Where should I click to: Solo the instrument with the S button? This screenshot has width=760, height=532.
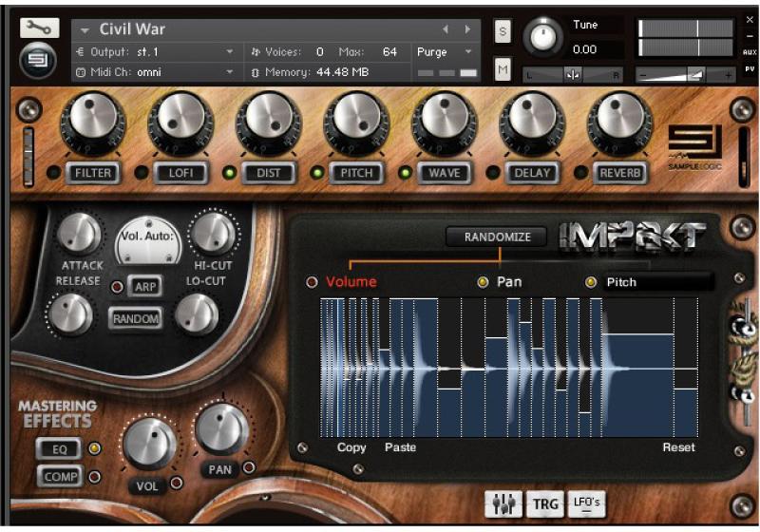coord(503,32)
